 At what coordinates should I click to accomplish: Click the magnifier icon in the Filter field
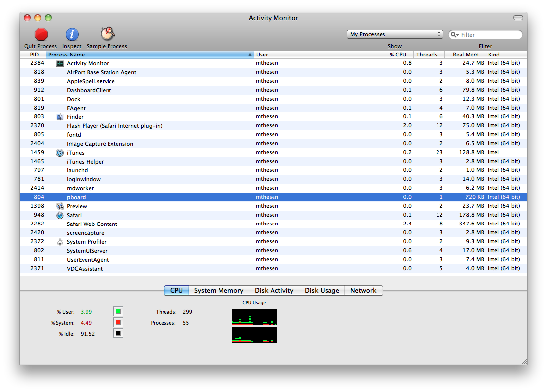click(454, 35)
